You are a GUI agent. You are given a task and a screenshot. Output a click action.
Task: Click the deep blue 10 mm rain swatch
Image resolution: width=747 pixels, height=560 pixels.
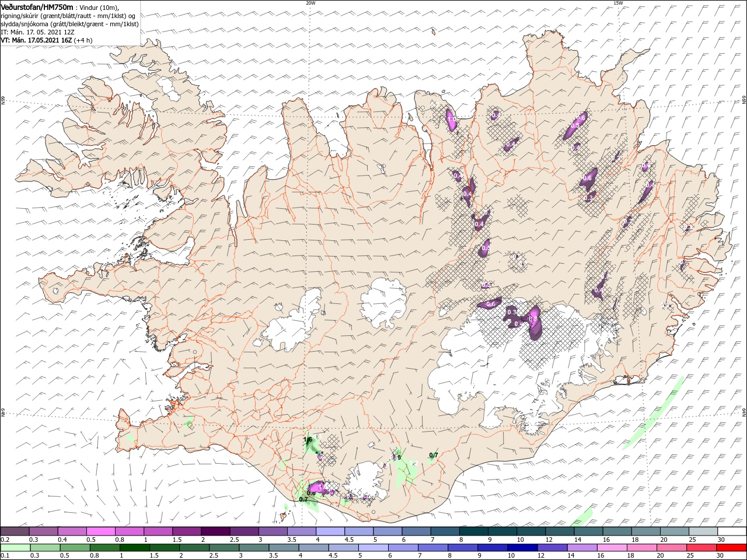pyautogui.click(x=522, y=548)
